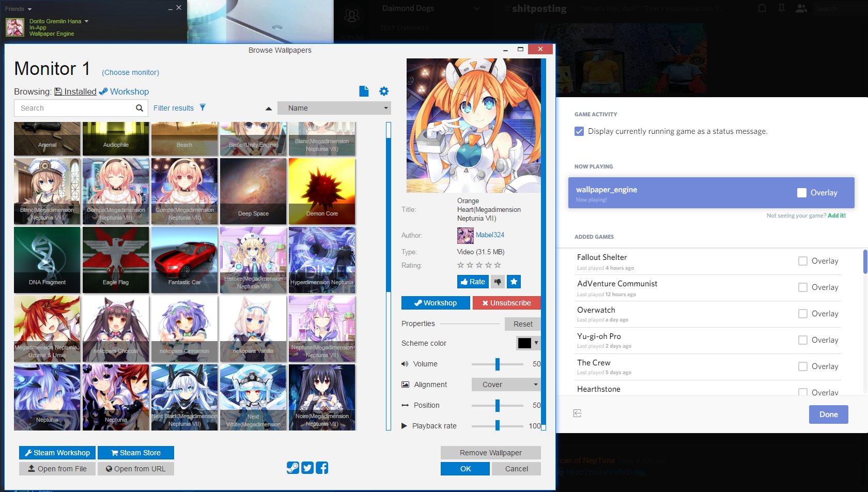Click Open from File button
The height and width of the screenshot is (492, 868).
pyautogui.click(x=57, y=469)
